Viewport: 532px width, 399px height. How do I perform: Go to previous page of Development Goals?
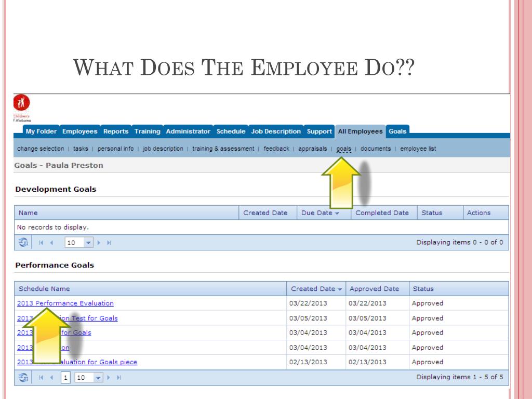(51, 243)
